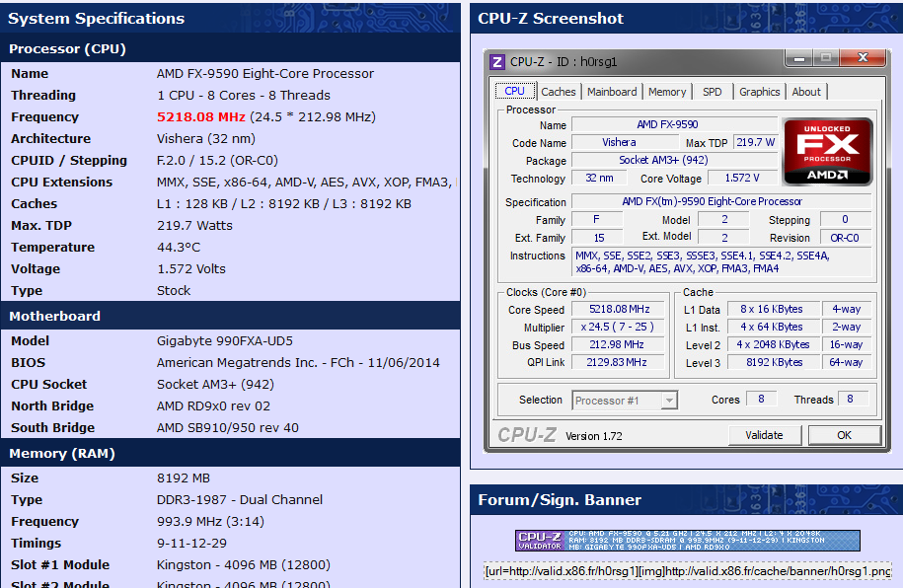This screenshot has width=903, height=588.
Task: Open the Processor #1 selection dropdown
Action: tap(625, 401)
